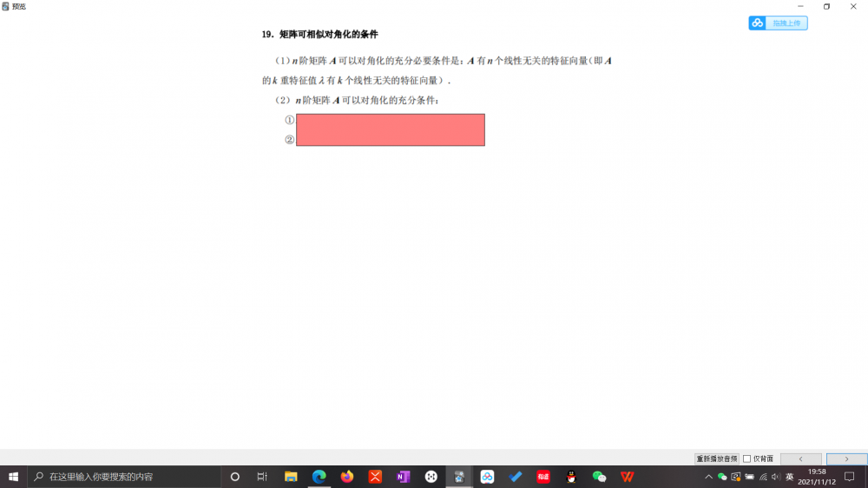Viewport: 868px width, 488px height.
Task: Launch Firefox from taskbar
Action: coord(347,477)
